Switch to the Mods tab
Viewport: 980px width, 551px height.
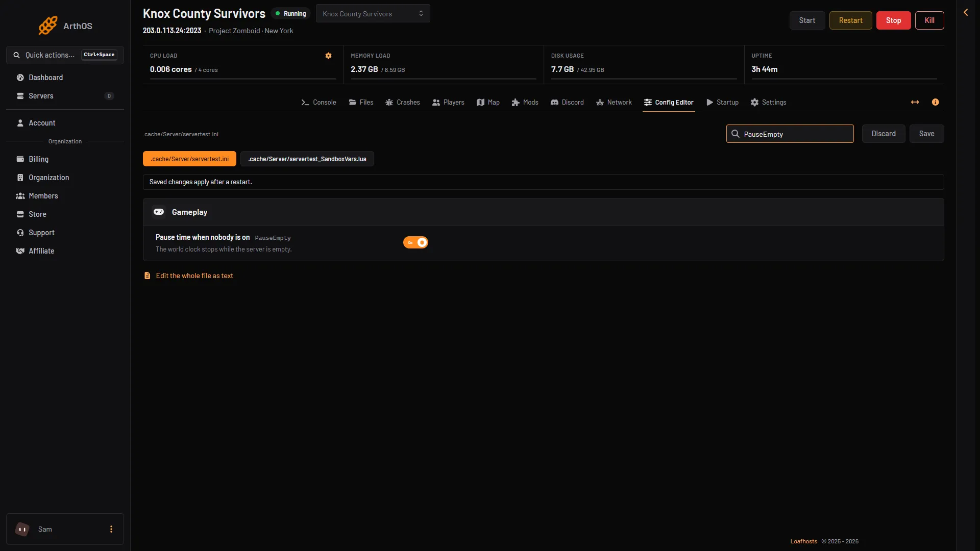pyautogui.click(x=525, y=102)
